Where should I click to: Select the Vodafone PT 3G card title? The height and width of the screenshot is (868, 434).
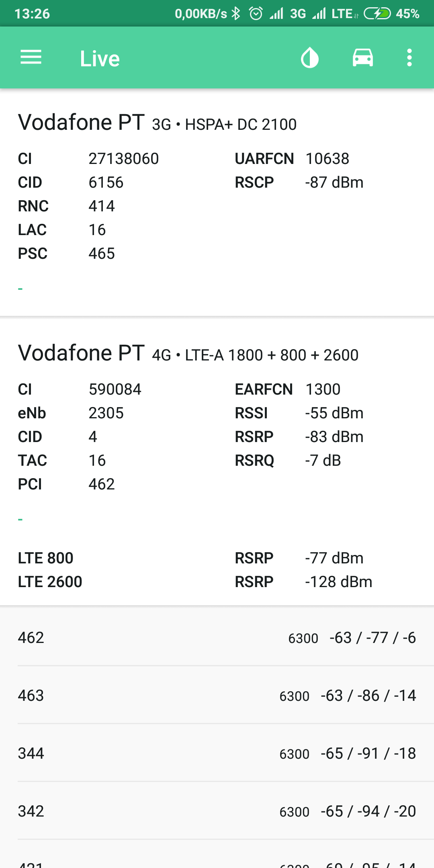(81, 122)
